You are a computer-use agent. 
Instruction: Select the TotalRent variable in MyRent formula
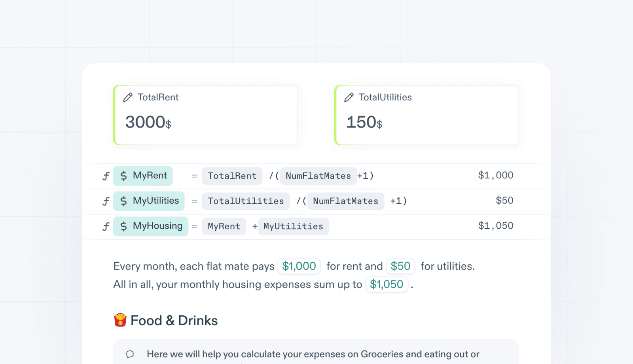pos(232,176)
